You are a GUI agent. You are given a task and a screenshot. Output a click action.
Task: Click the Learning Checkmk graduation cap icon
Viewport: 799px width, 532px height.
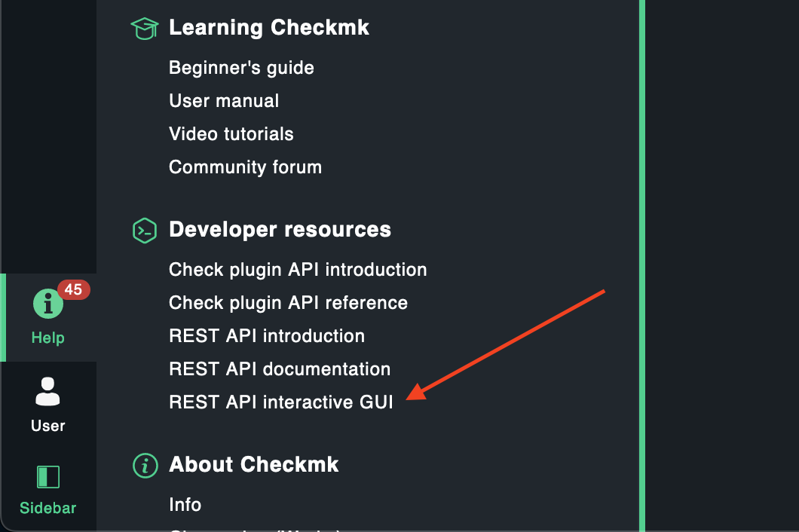tap(144, 29)
